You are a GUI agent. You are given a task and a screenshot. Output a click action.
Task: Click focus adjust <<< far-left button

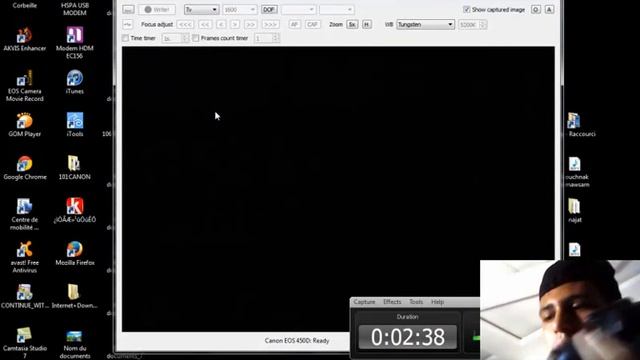(x=185, y=24)
